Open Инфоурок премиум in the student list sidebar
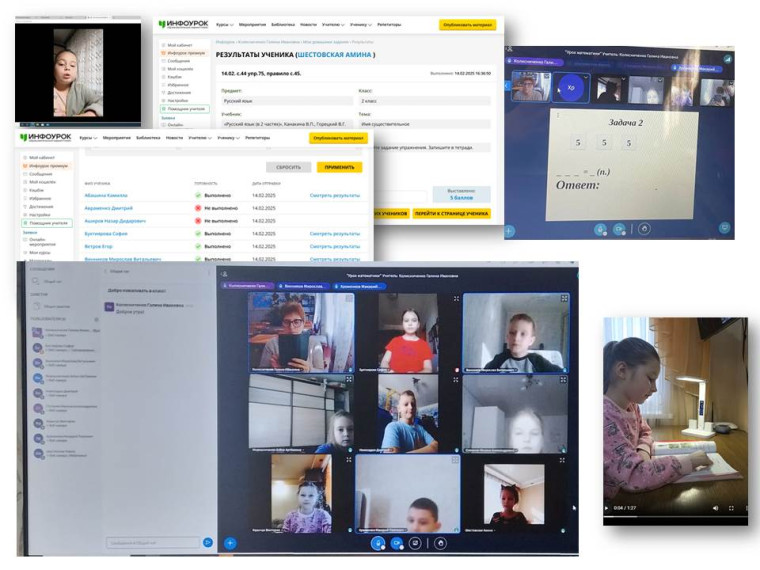The width and height of the screenshot is (760, 570). tap(48, 166)
